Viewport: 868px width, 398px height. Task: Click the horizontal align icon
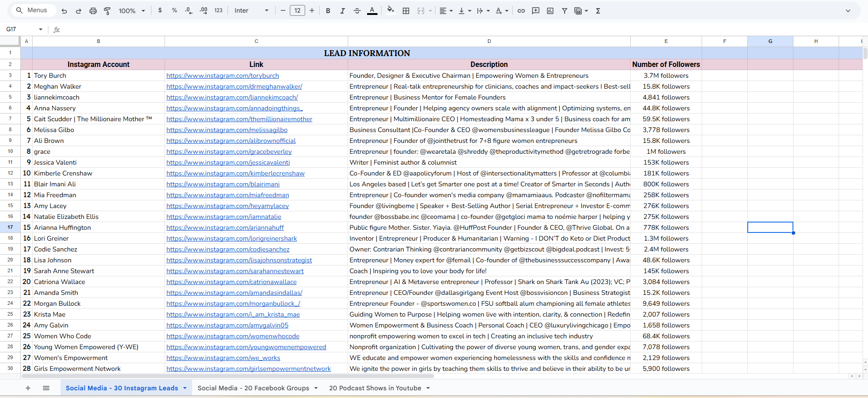point(443,11)
